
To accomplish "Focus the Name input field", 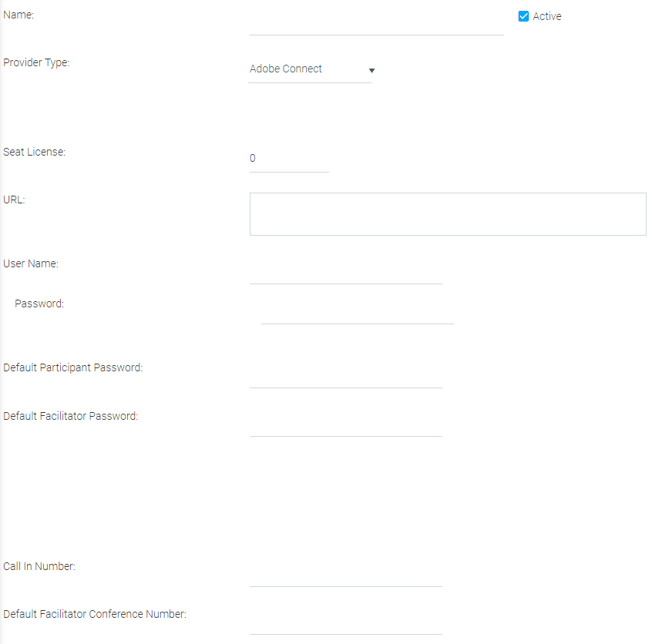I will (x=376, y=25).
